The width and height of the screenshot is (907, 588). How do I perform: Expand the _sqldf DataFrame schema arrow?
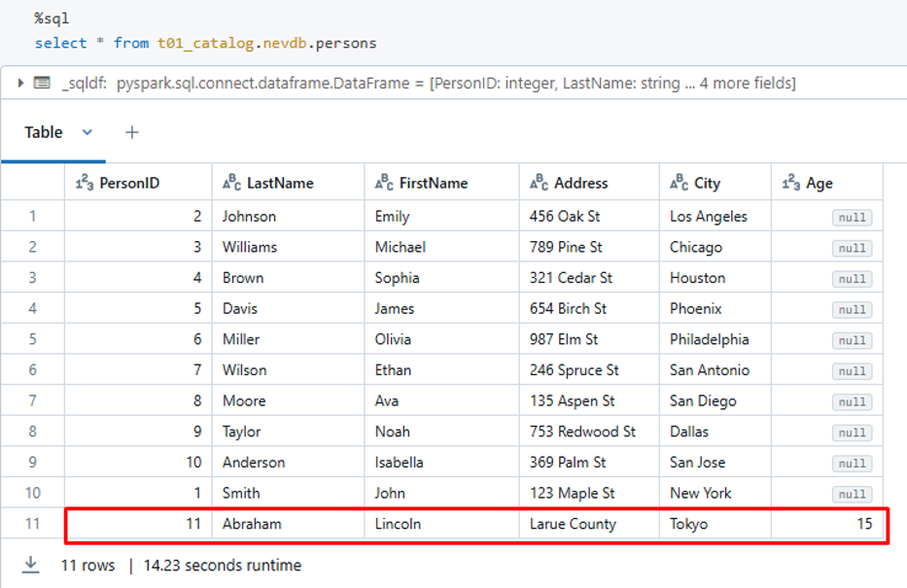coord(21,84)
